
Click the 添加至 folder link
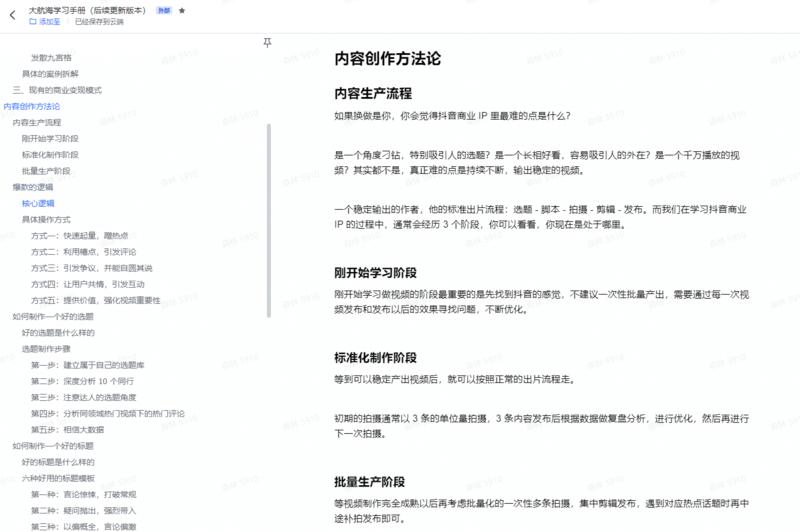(45, 21)
